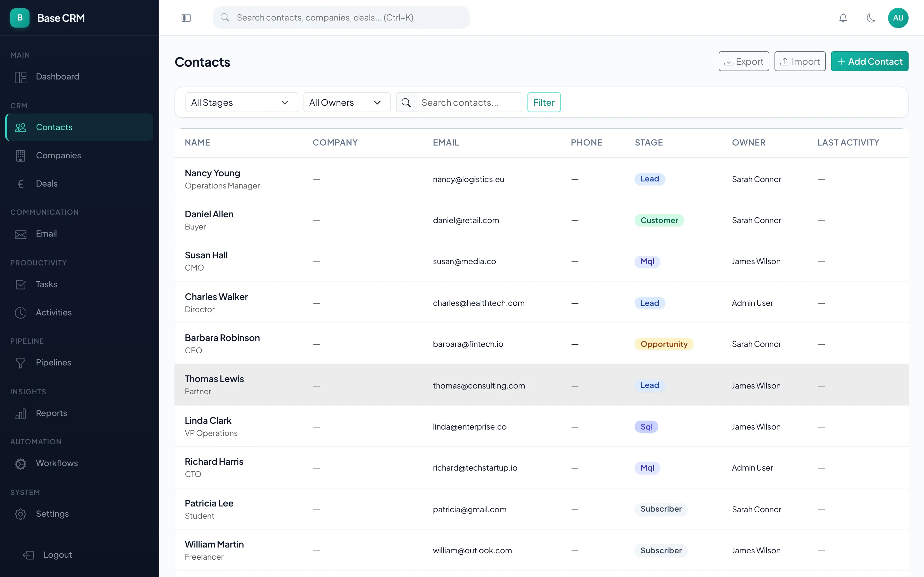Click the AU avatar icon
924x577 pixels.
point(898,18)
